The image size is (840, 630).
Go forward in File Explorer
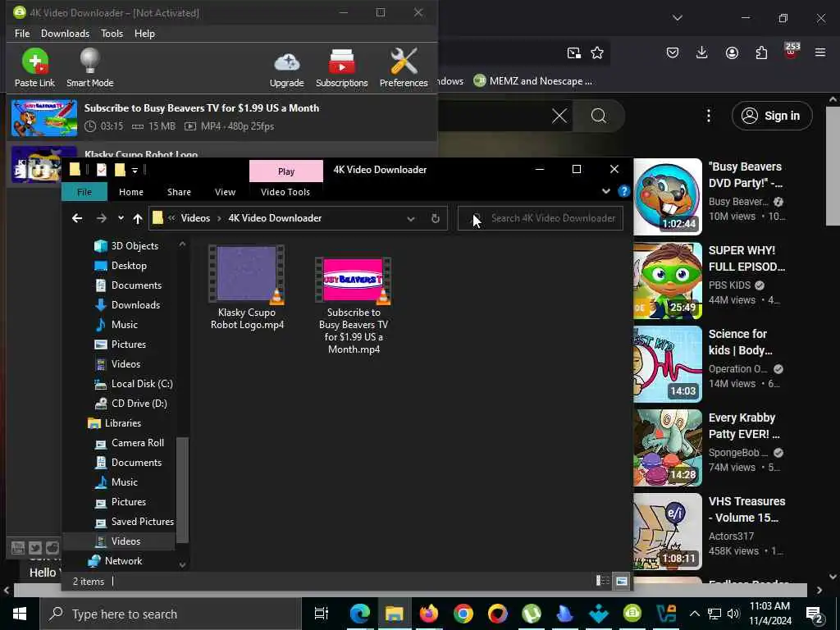(x=101, y=218)
